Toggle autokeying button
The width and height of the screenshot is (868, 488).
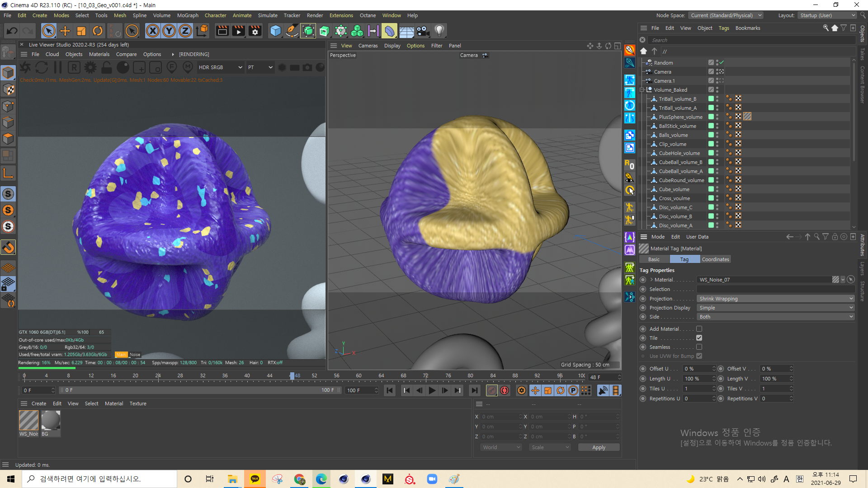[505, 390]
